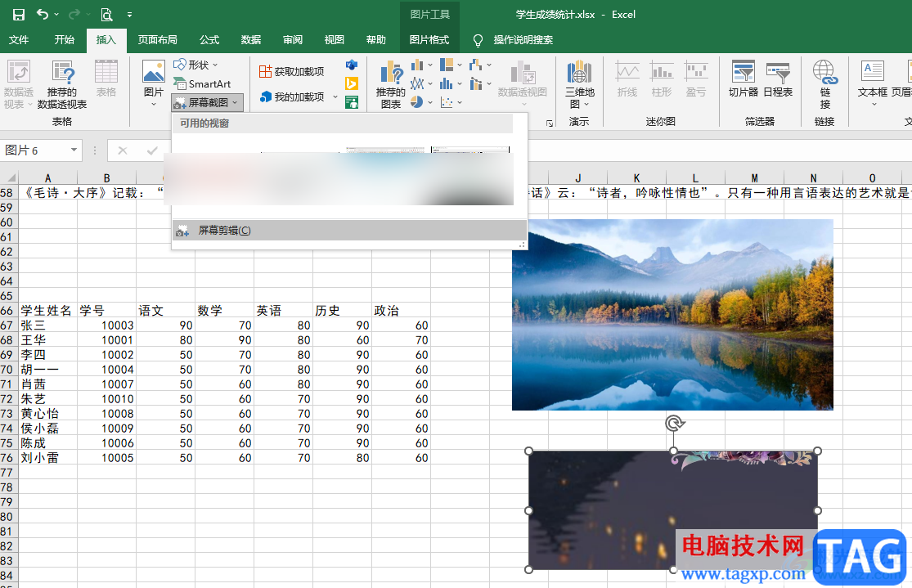
Task: Open the Customize Quick Access Toolbar arrow
Action: pos(129,15)
